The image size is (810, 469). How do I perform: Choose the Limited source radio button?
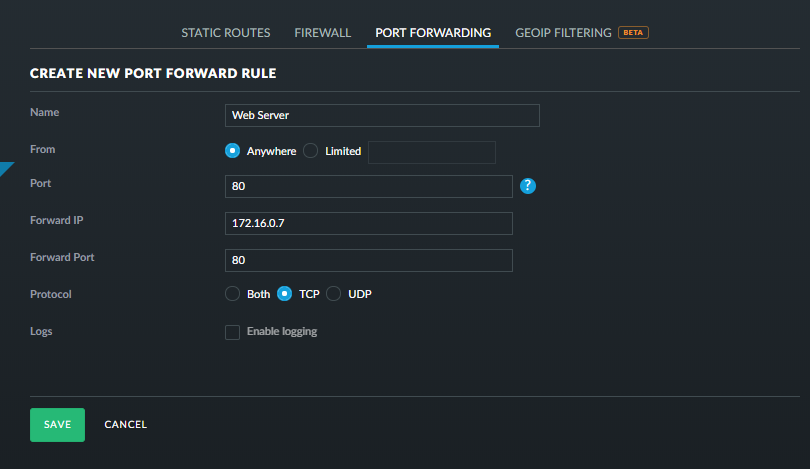pos(310,151)
